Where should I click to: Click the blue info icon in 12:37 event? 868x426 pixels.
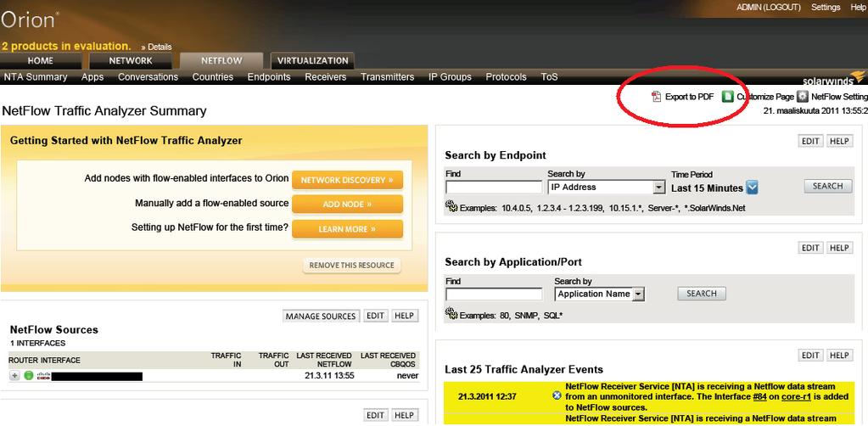click(557, 395)
